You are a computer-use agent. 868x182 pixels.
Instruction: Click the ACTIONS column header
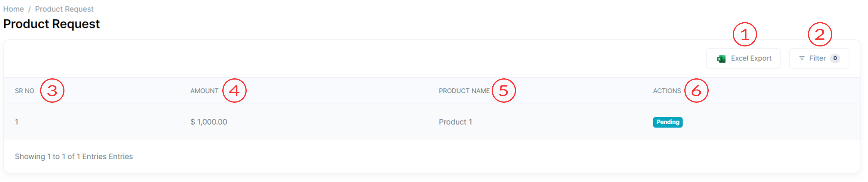[x=667, y=91]
